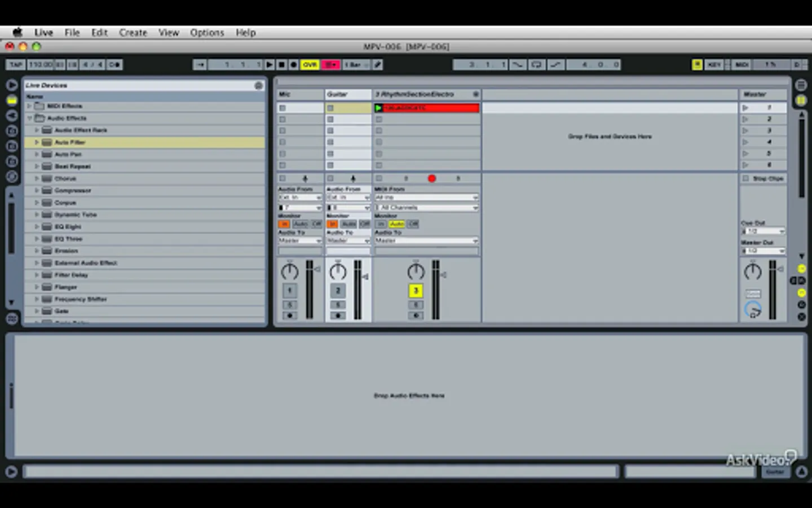Click the Master track volume fader handle
This screenshot has width=812, height=508.
(781, 269)
